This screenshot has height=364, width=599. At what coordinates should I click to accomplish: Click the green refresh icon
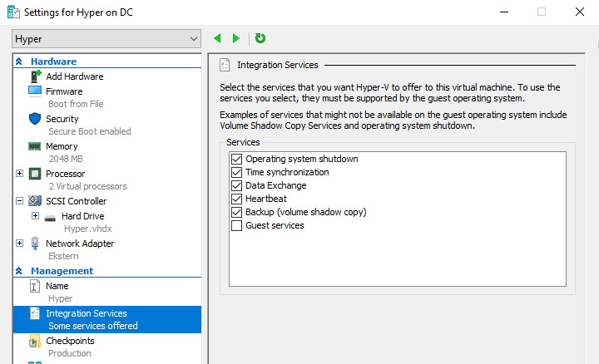point(260,38)
